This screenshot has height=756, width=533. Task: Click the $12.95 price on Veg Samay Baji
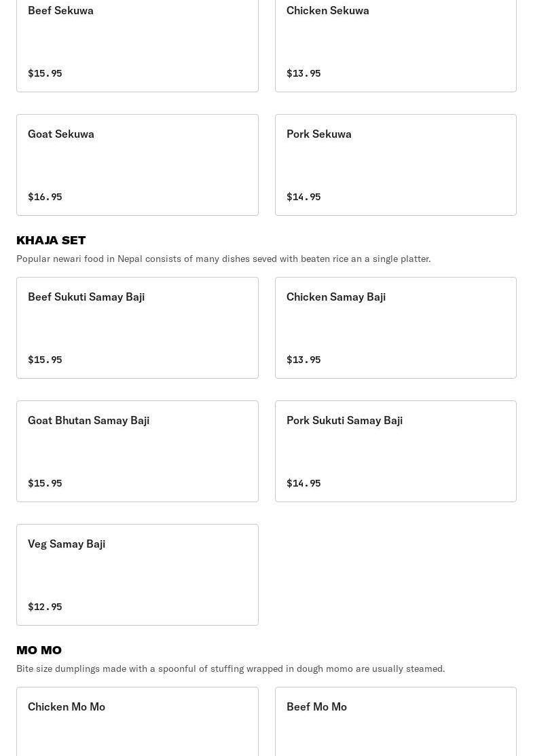pyautogui.click(x=45, y=607)
